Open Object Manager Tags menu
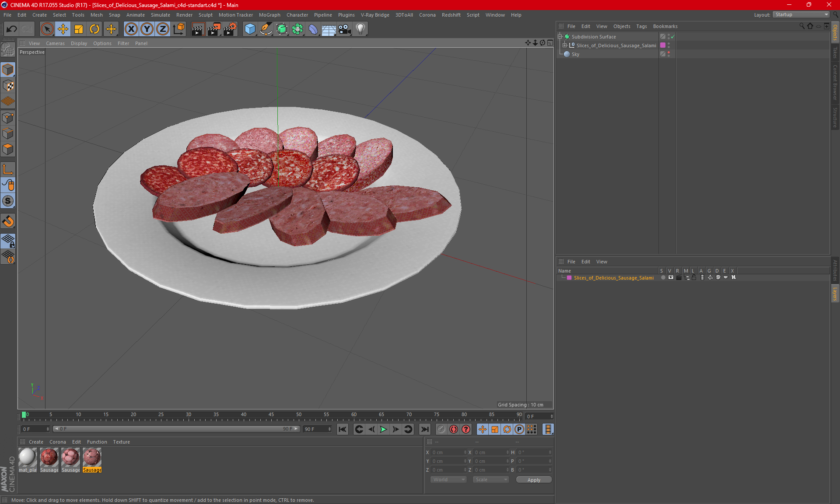Image resolution: width=840 pixels, height=504 pixels. [x=641, y=26]
